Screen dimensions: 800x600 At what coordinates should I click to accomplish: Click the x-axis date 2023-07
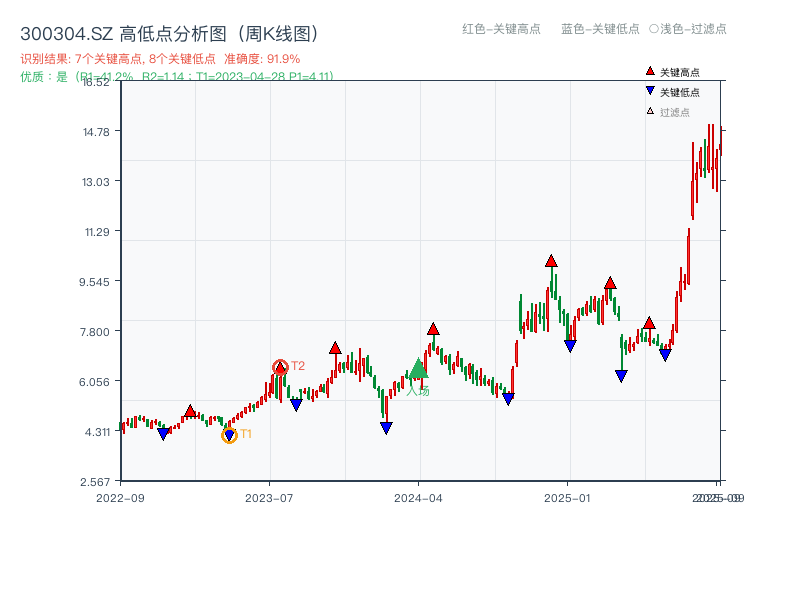coord(269,498)
